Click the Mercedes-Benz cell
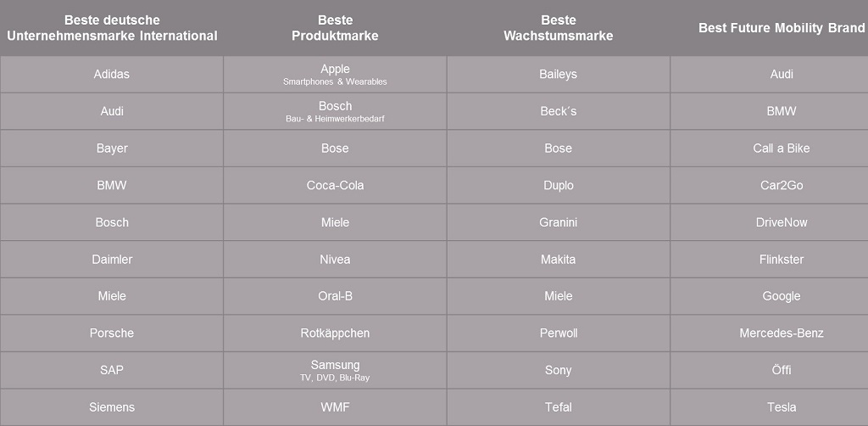The width and height of the screenshot is (868, 426). click(781, 334)
